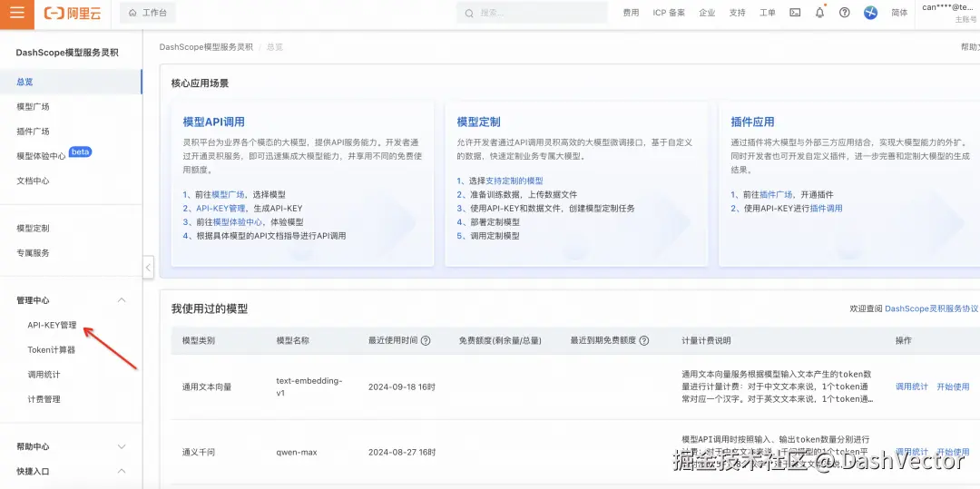980x489 pixels.
Task: Collapse the 快捷入口 section chevron
Action: coord(122,472)
